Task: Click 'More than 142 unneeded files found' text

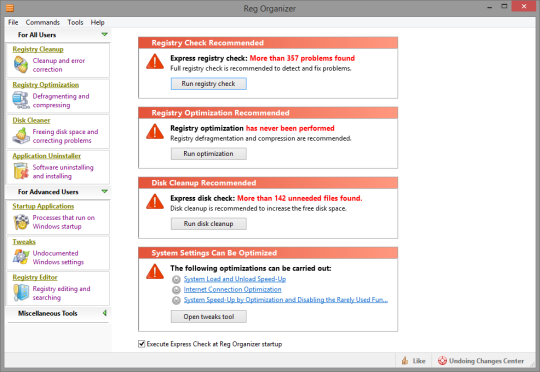Action: (300, 198)
